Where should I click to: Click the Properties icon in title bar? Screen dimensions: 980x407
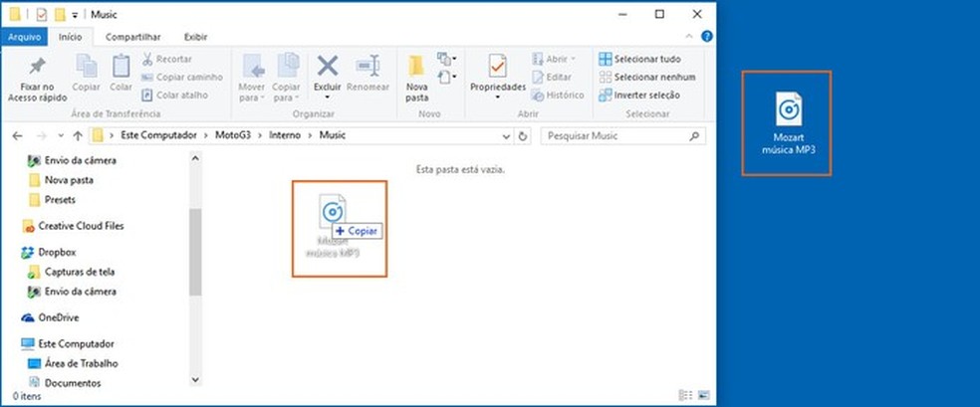tap(42, 14)
